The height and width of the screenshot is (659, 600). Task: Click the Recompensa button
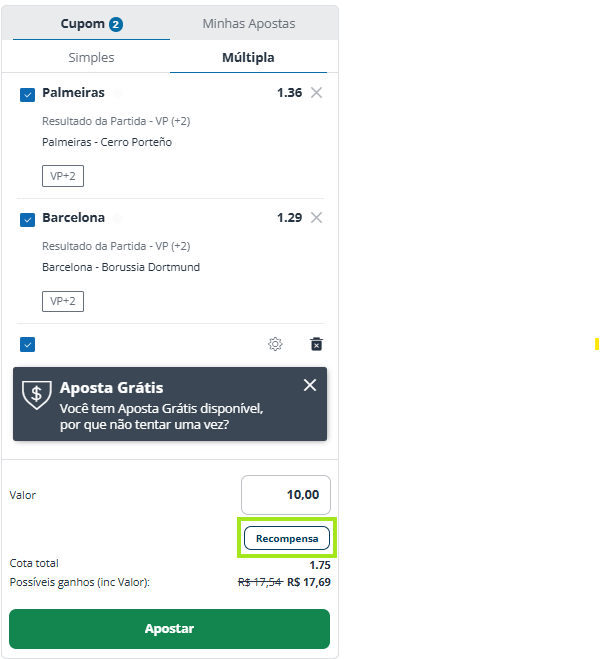[x=287, y=538]
